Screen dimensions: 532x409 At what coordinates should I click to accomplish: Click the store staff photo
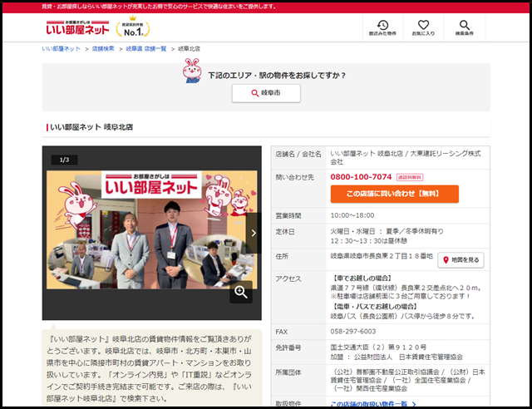151,229
